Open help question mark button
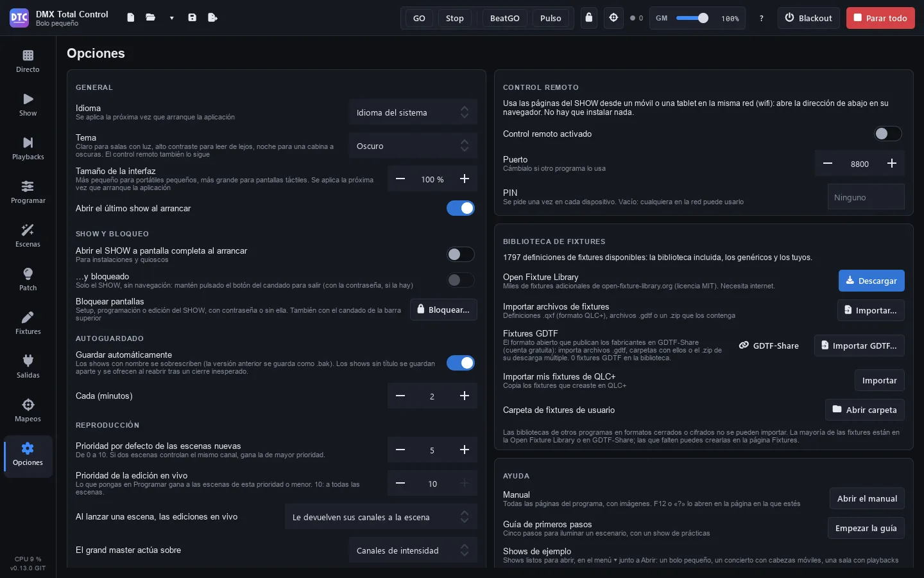Image resolution: width=924 pixels, height=578 pixels. point(762,19)
